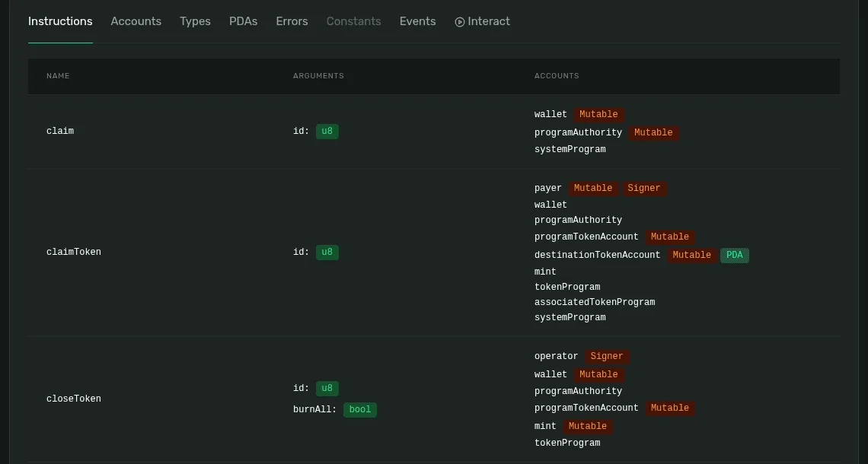Click Mutable badge next to closeToken wallet
The image size is (868, 464).
pos(598,374)
